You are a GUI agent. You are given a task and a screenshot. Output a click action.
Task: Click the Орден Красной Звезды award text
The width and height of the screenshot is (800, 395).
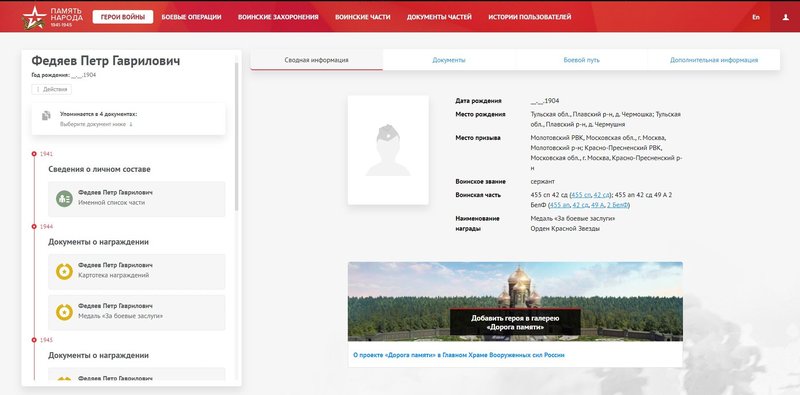565,229
